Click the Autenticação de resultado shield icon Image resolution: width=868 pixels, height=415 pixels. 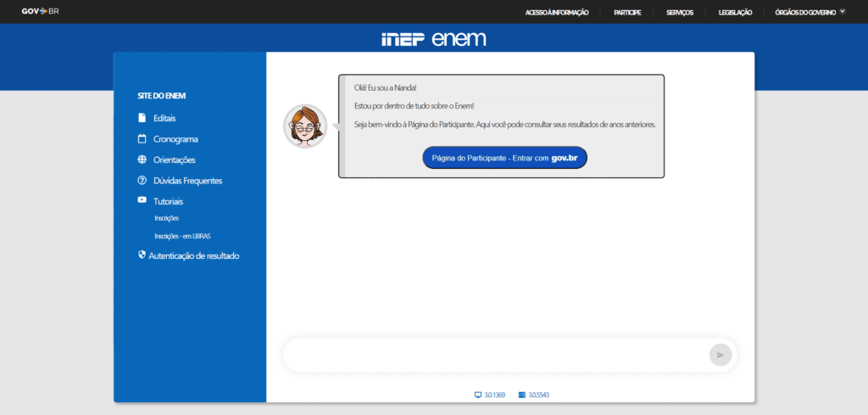[x=142, y=255]
